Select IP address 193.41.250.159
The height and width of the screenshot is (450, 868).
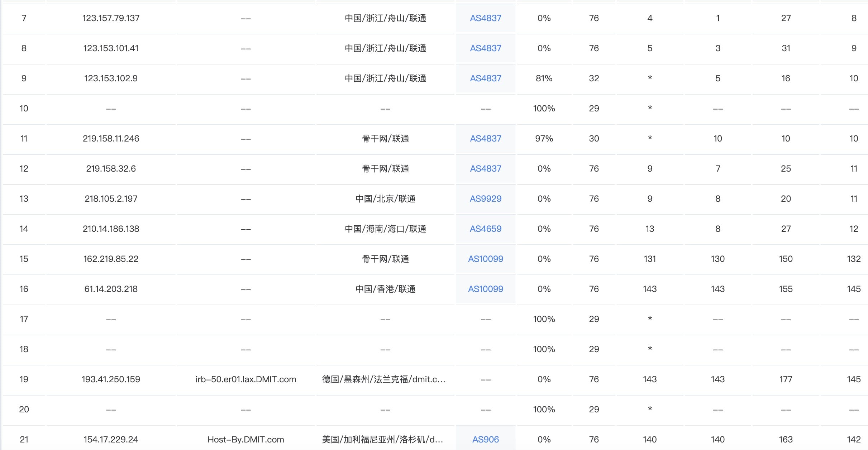point(111,379)
